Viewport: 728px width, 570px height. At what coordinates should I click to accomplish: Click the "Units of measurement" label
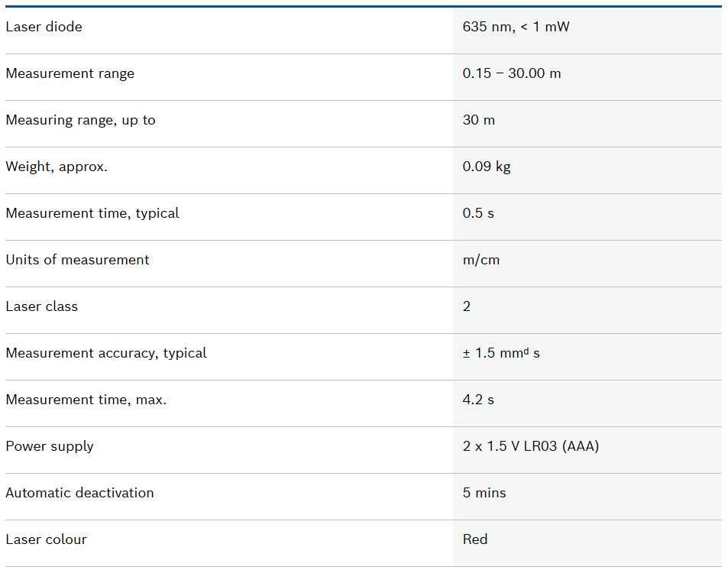click(x=77, y=260)
